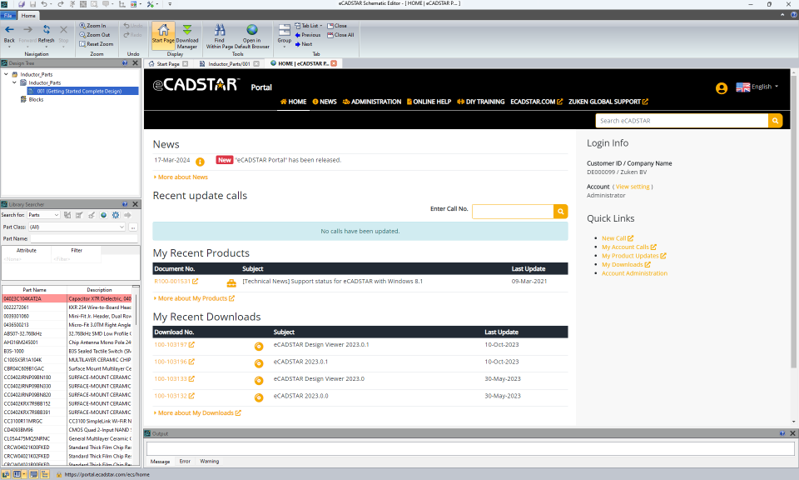Open New Call quick link
Viewport: 799px width, 480px height.
[x=617, y=238]
